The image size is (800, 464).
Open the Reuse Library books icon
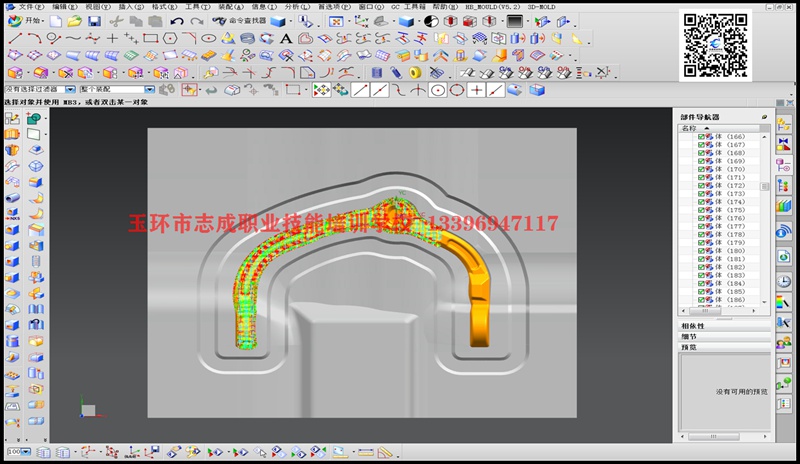tap(783, 206)
